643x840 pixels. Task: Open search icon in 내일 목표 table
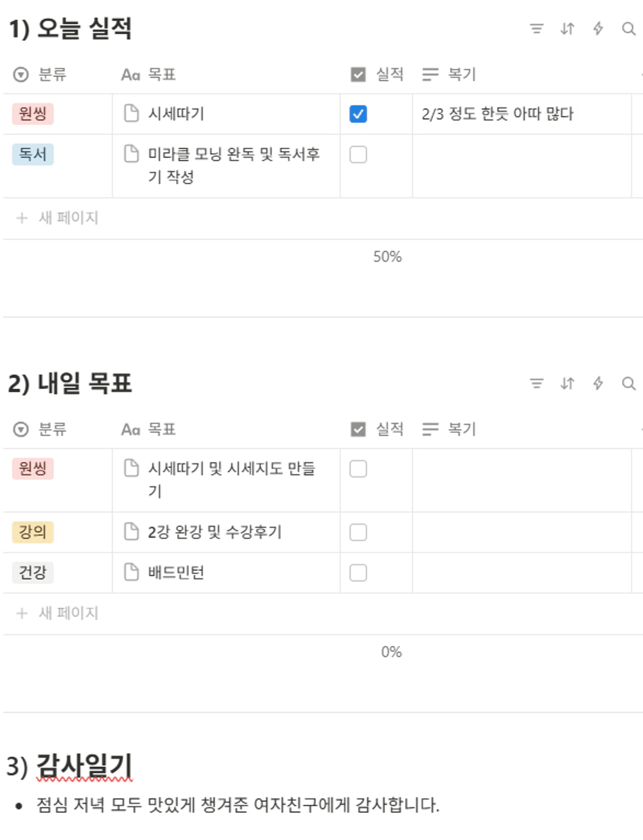[x=628, y=383]
